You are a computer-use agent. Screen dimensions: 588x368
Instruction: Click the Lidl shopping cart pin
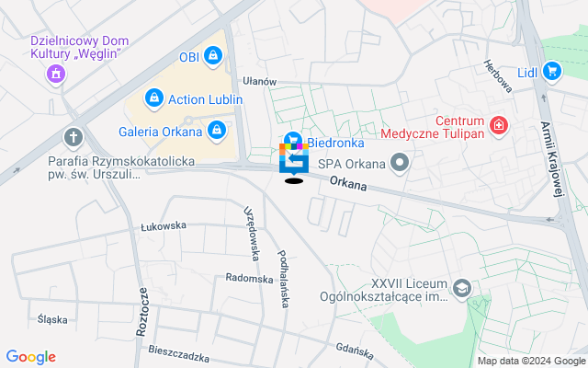tap(552, 72)
